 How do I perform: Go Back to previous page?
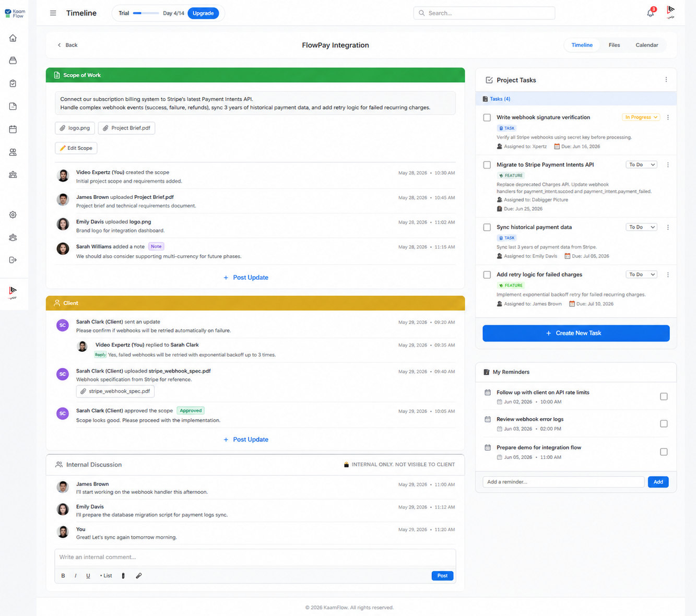67,45
